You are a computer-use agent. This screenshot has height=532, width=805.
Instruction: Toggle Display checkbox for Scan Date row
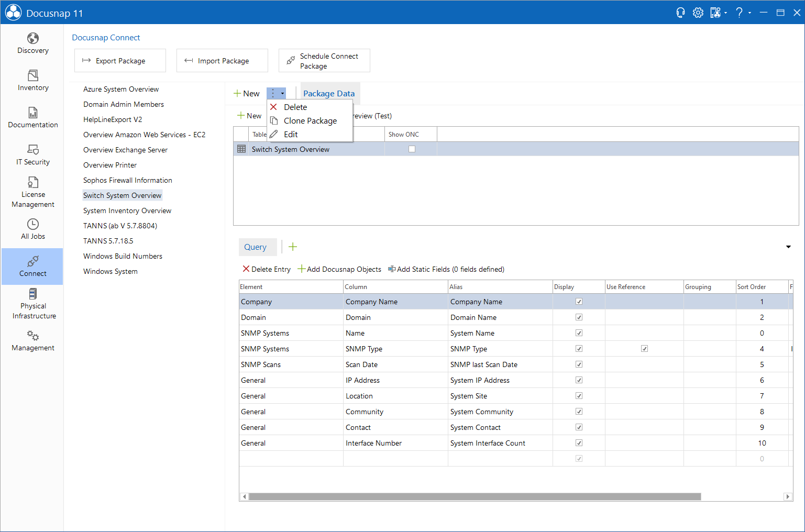click(x=579, y=364)
